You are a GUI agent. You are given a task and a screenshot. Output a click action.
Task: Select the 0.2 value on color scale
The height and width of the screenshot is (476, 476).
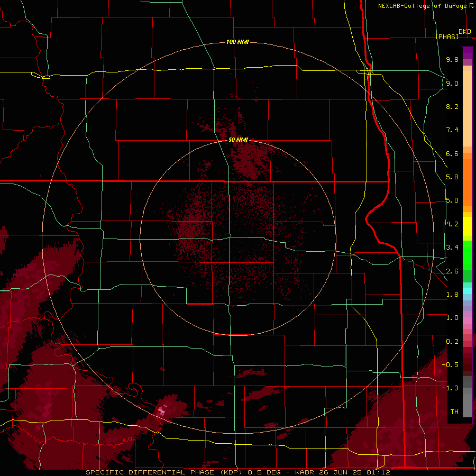tap(452, 342)
